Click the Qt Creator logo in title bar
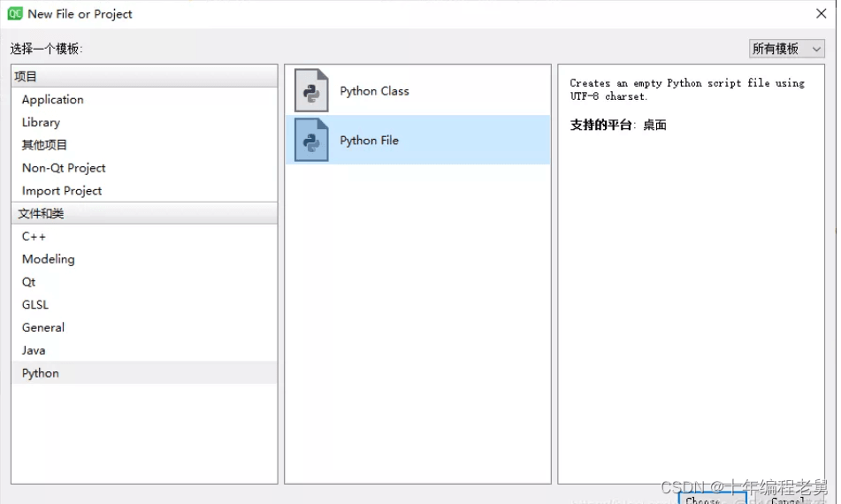 tap(14, 14)
